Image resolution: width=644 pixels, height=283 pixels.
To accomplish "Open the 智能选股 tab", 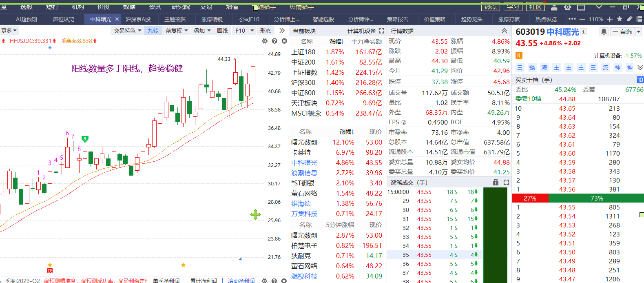I will coord(323,19).
